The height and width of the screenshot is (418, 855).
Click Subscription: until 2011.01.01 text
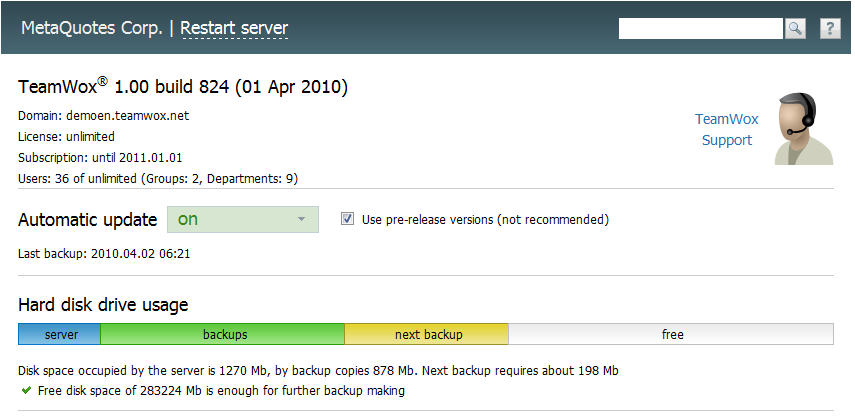(100, 158)
